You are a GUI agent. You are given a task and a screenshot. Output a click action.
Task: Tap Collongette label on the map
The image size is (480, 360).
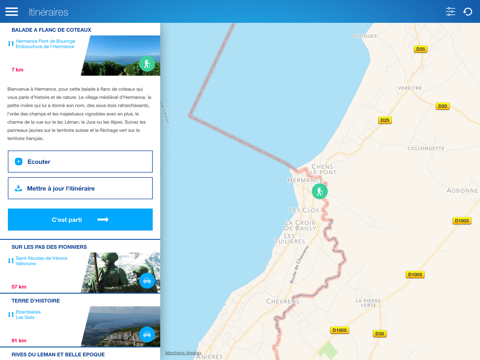click(426, 148)
